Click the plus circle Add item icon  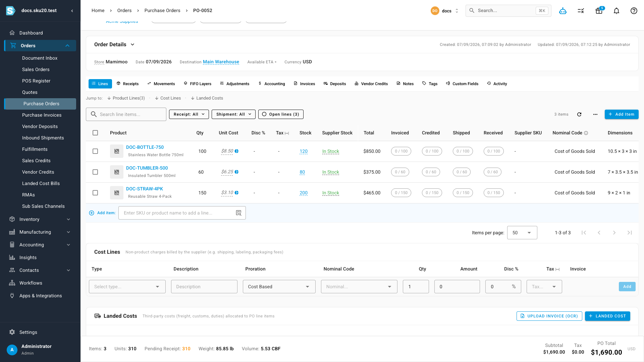[x=92, y=213]
